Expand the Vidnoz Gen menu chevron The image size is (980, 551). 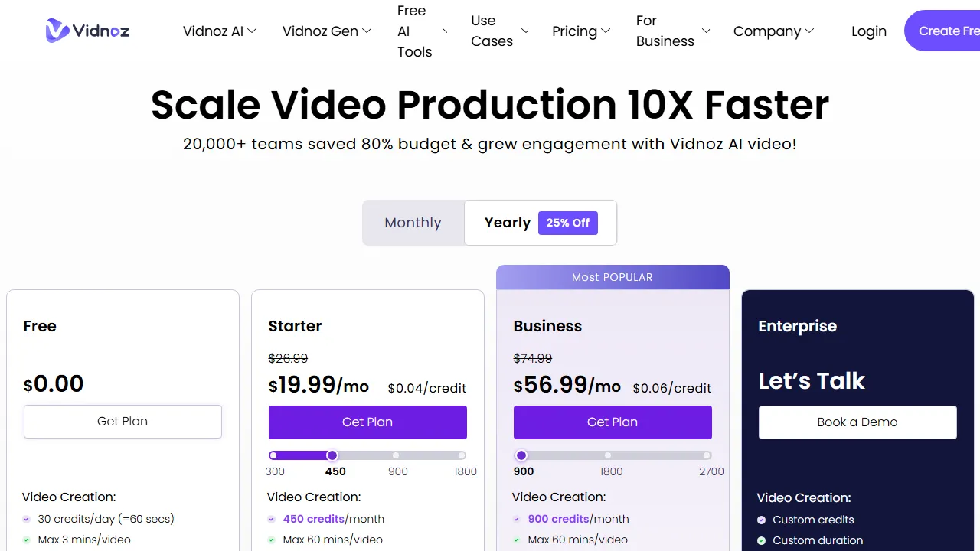click(x=367, y=31)
